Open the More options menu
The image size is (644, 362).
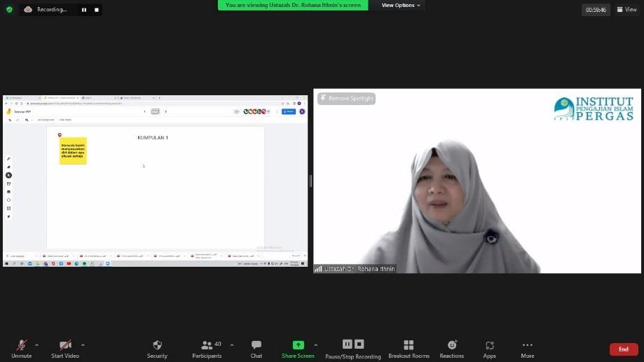[x=528, y=349]
